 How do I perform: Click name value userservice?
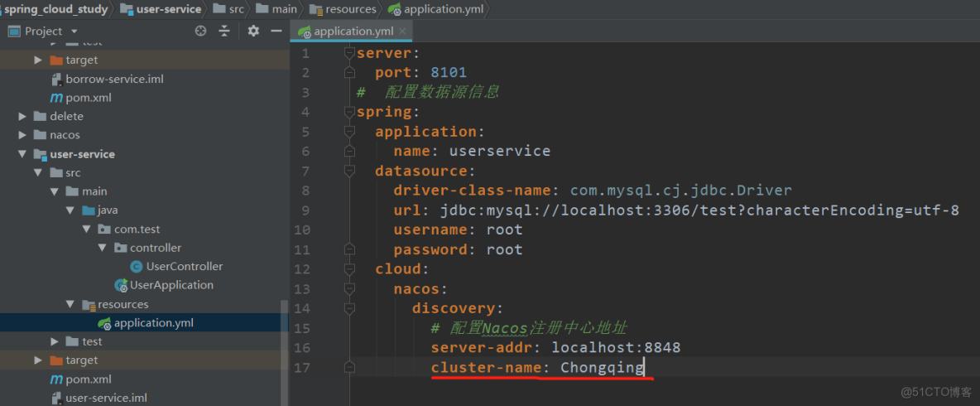(500, 152)
